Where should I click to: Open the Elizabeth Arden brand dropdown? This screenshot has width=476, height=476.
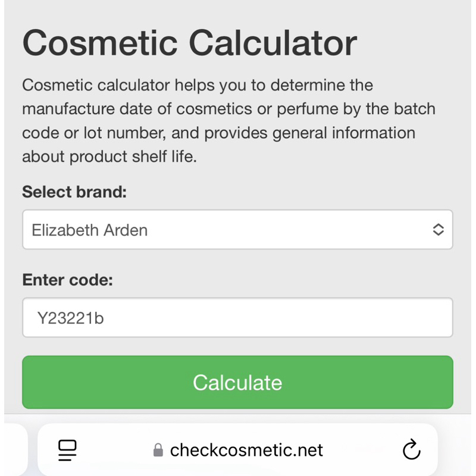pos(237,230)
